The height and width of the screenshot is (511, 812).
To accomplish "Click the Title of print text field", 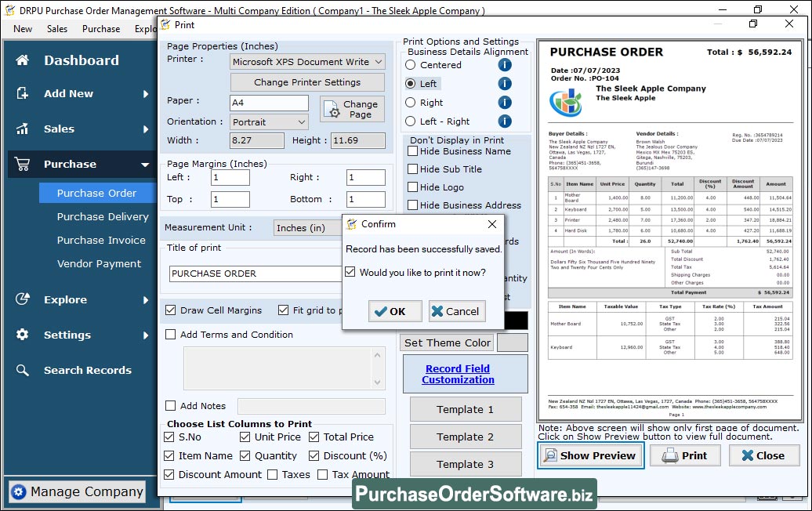I will pyautogui.click(x=256, y=274).
